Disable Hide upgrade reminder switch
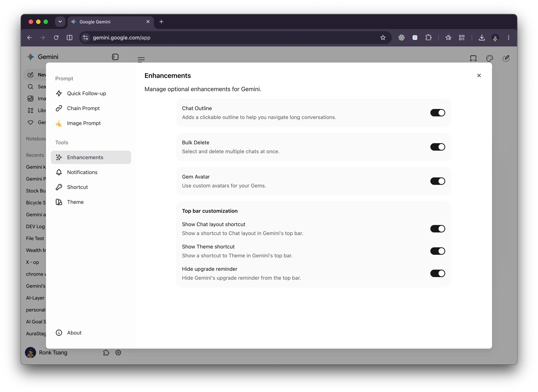This screenshot has height=392, width=538. (x=438, y=273)
